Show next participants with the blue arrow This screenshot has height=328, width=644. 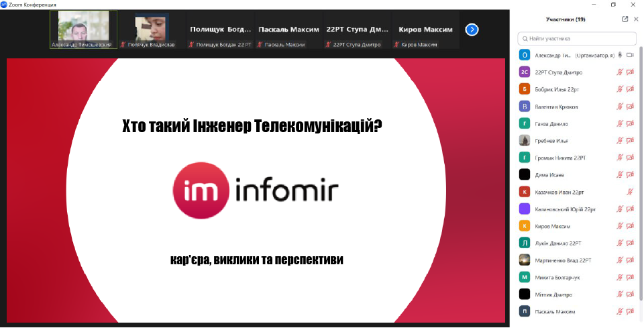472,30
